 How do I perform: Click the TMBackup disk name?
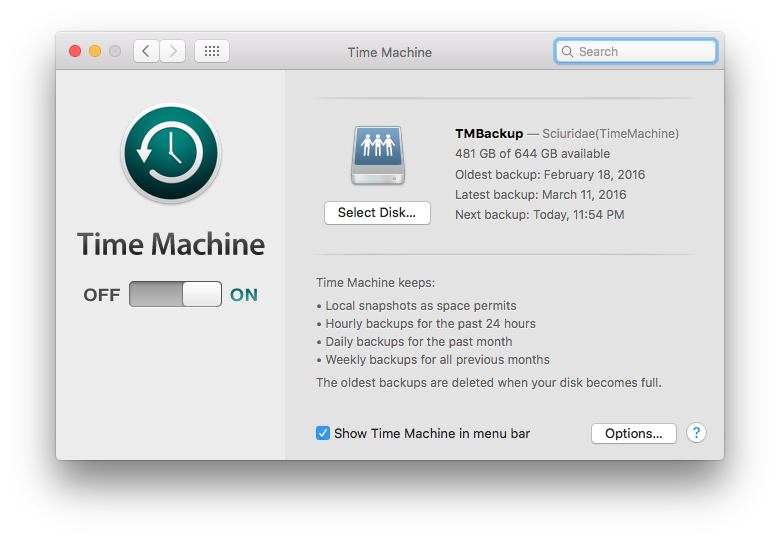(x=489, y=134)
